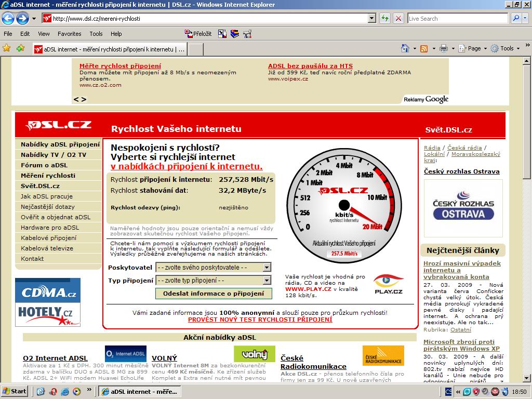Viewport: 532px width, 399px height.
Task: Click Odeslat informace o připojení button
Action: tap(214, 294)
